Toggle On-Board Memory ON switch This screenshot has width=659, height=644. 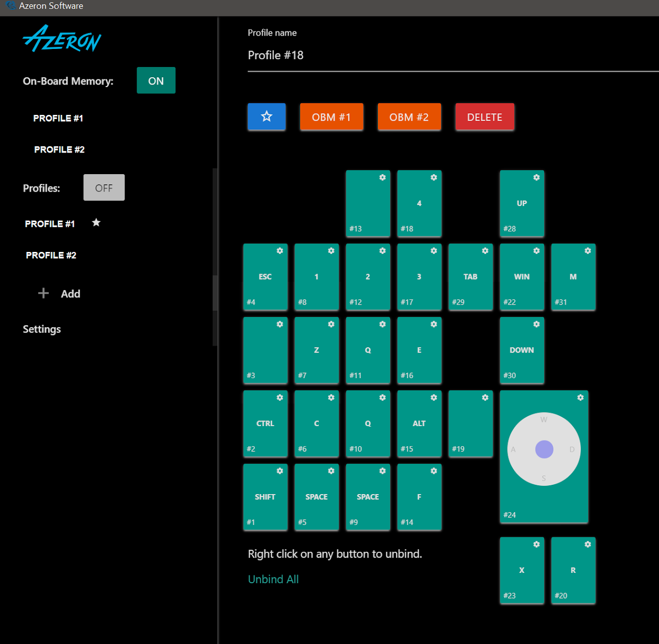click(156, 80)
